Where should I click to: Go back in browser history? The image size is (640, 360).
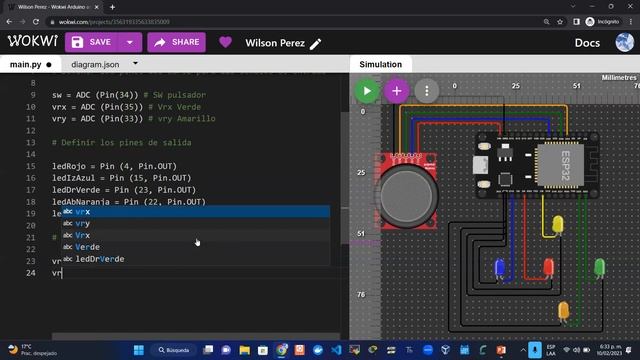point(9,22)
